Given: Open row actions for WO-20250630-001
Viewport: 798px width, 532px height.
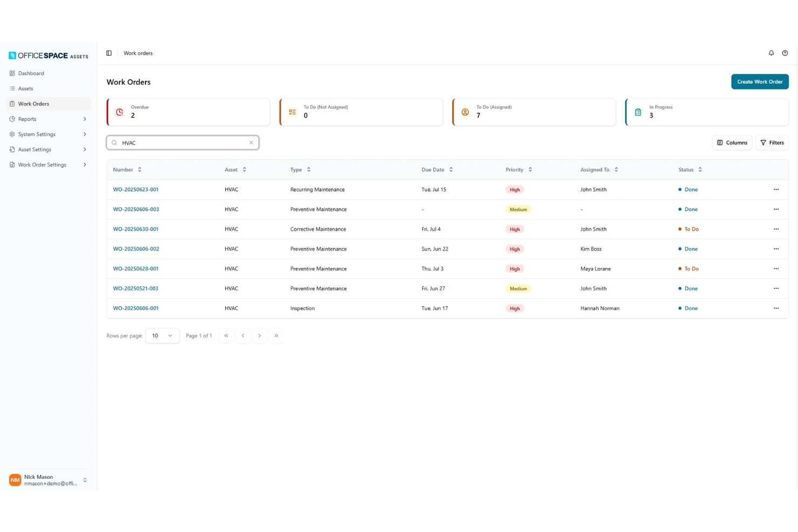Looking at the screenshot, I should click(776, 229).
